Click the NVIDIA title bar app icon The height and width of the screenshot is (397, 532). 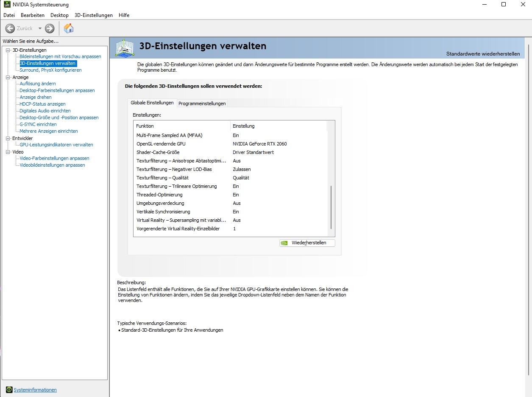coord(7,5)
